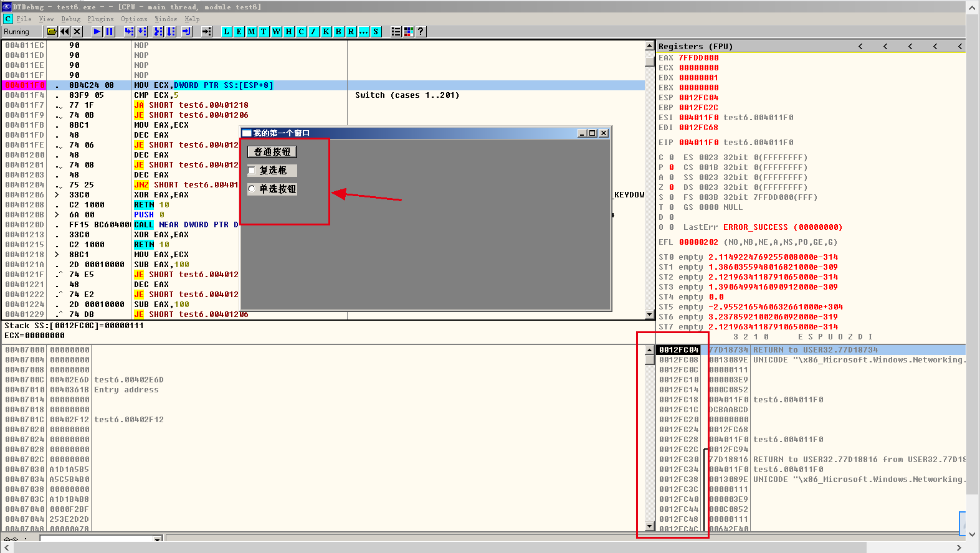Click stack pane scrollbar up arrow
Viewport: 980px width, 553px height.
[x=649, y=350]
